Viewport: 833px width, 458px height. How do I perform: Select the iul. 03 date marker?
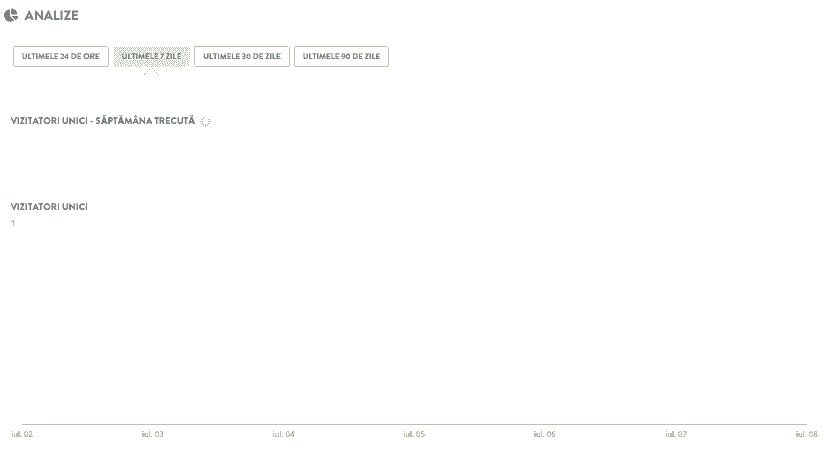153,435
